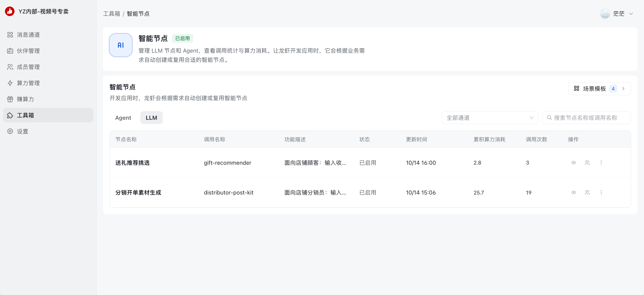Click description 面向店铺顾客：输入收...
The image size is (644, 295).
click(x=315, y=163)
